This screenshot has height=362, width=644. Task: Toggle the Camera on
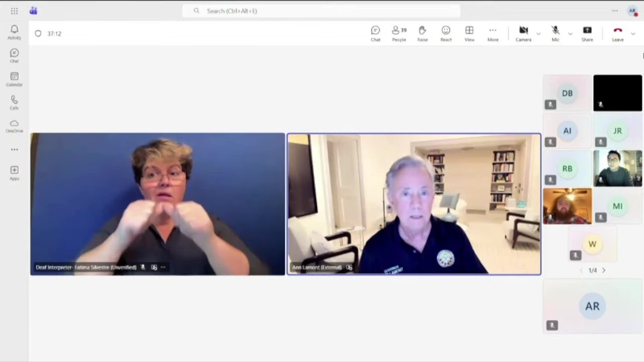(x=523, y=34)
